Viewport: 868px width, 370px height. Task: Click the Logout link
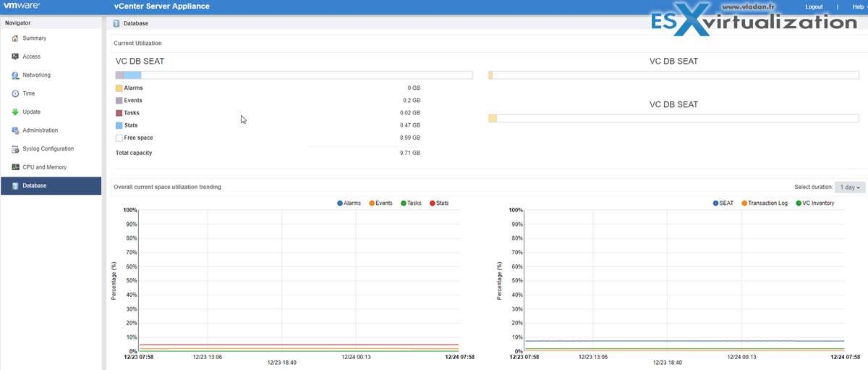click(x=814, y=7)
